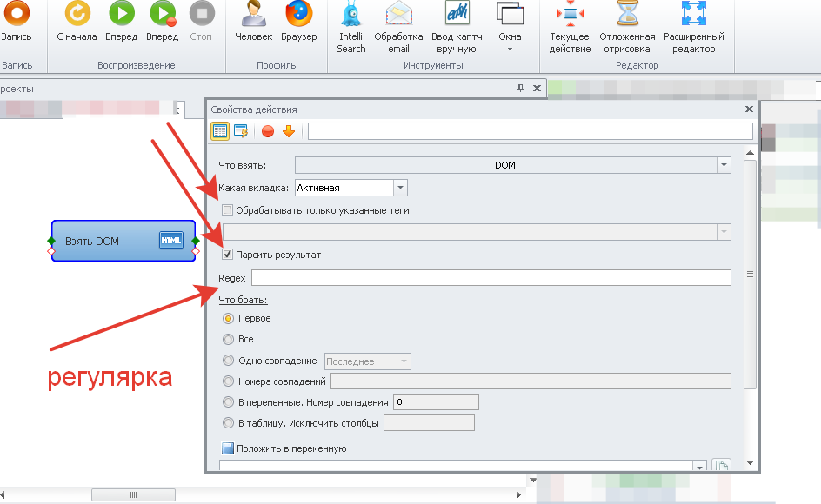Focus the properties toolbar text field
Viewport: 821px width, 504px height.
pos(530,131)
